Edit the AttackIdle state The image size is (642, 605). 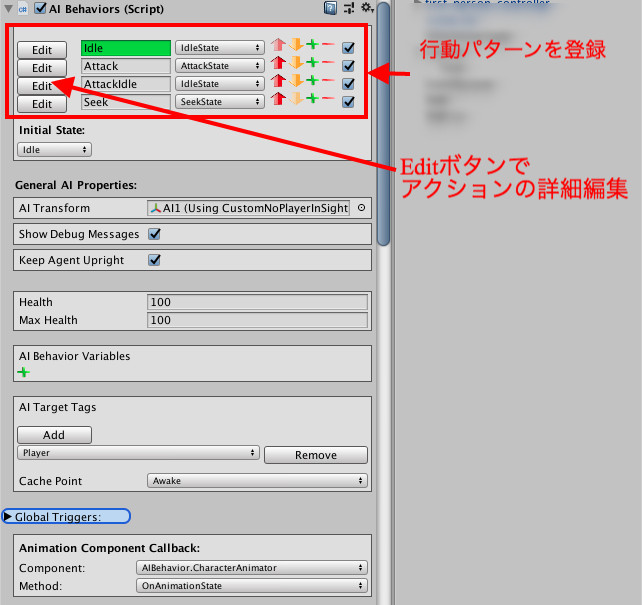tap(42, 86)
